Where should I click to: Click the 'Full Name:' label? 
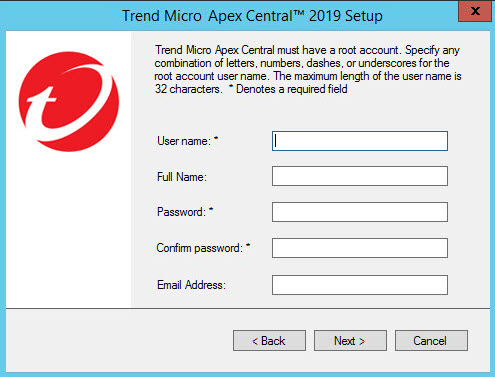(182, 177)
